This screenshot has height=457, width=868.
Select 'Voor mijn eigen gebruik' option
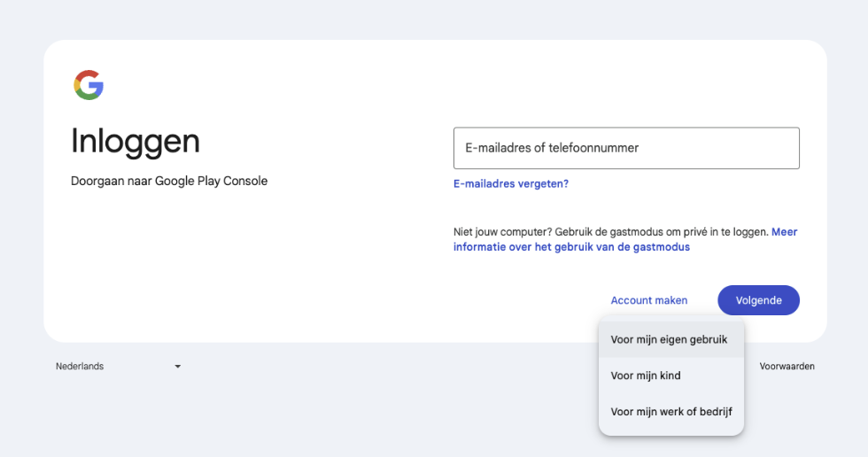(x=669, y=339)
